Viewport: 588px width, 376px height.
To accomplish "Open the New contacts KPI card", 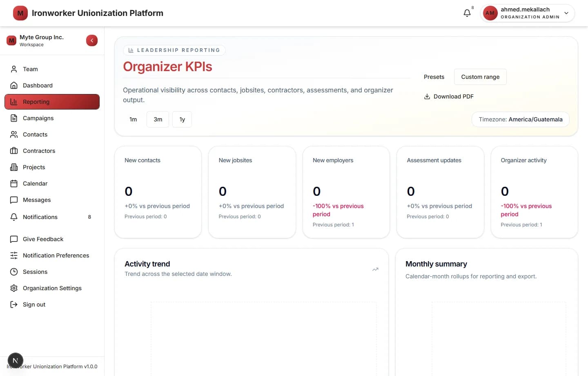I will (x=158, y=192).
